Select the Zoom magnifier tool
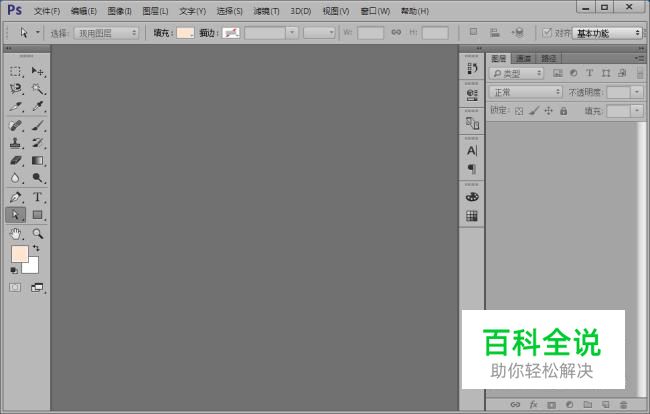 38,234
